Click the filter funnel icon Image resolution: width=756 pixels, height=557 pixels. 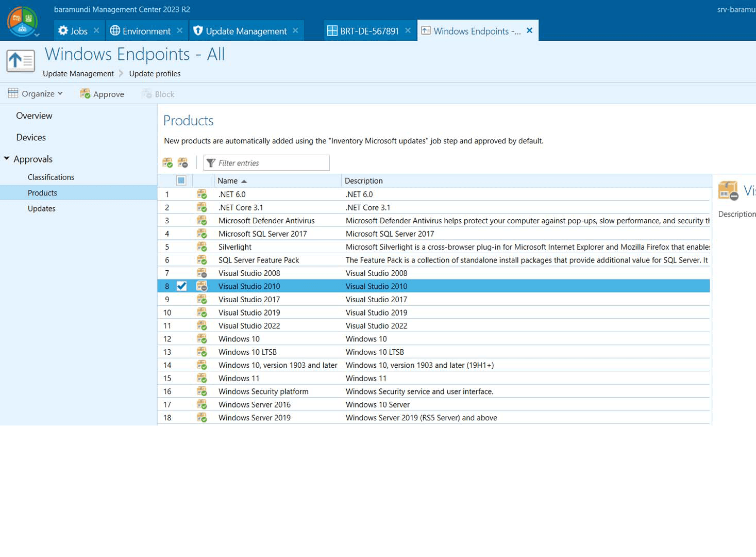point(211,163)
